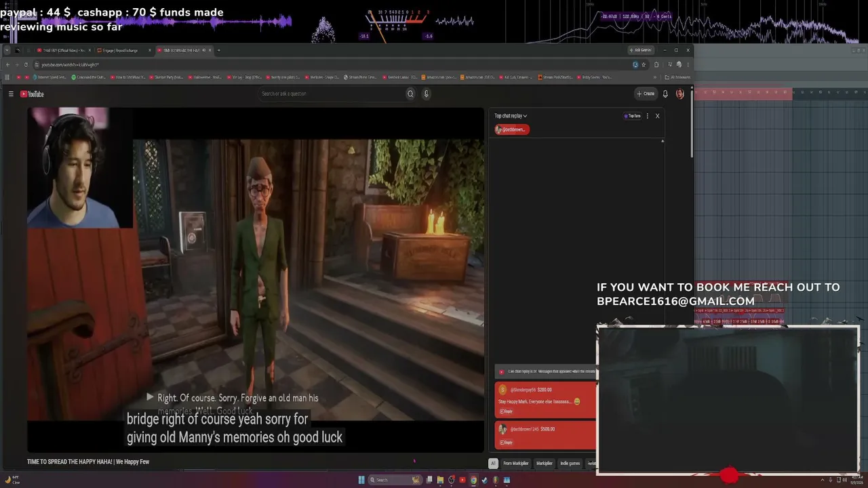Screen dimensions: 868x488
Task: Open File Explorer from the taskbar
Action: click(x=440, y=480)
